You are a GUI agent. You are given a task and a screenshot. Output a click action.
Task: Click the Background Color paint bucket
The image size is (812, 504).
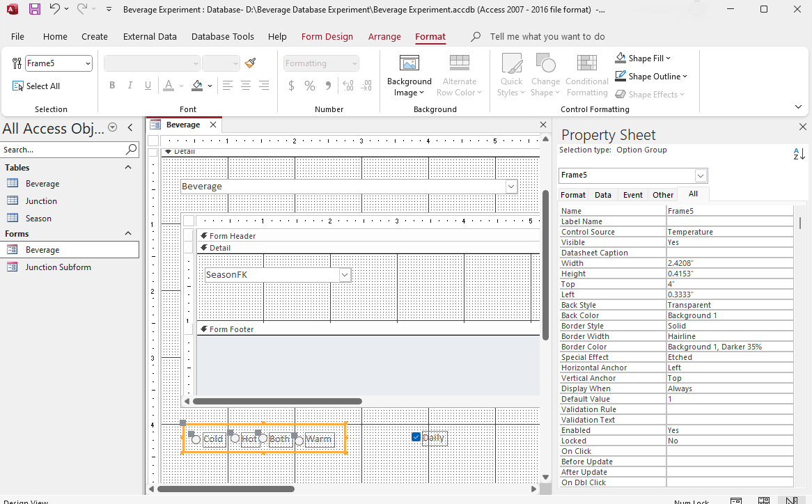click(197, 86)
